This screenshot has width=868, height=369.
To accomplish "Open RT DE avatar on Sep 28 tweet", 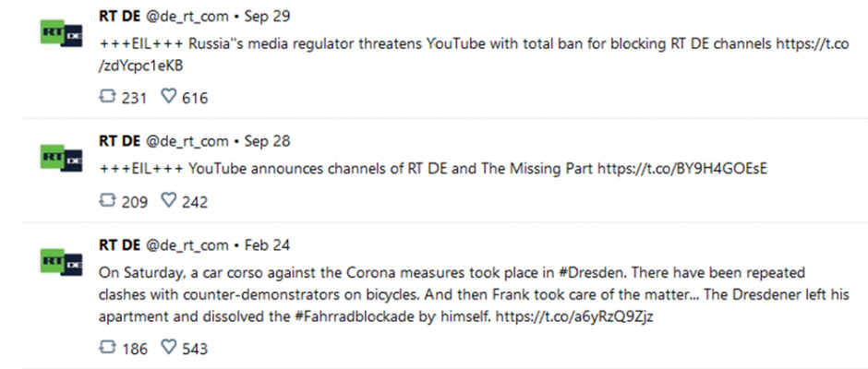I will pyautogui.click(x=62, y=158).
